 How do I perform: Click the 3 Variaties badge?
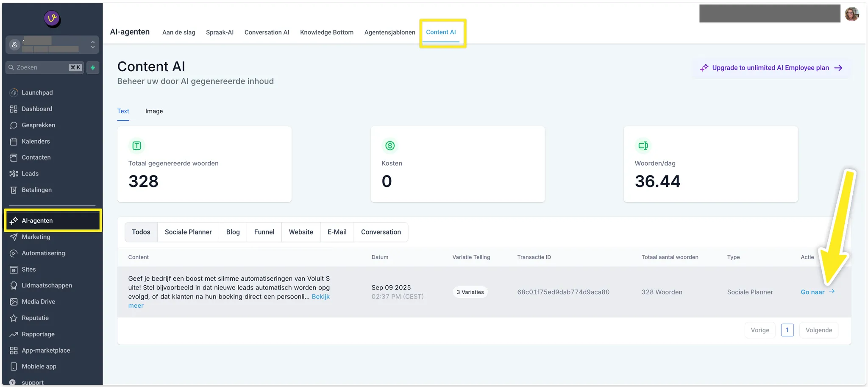470,292
